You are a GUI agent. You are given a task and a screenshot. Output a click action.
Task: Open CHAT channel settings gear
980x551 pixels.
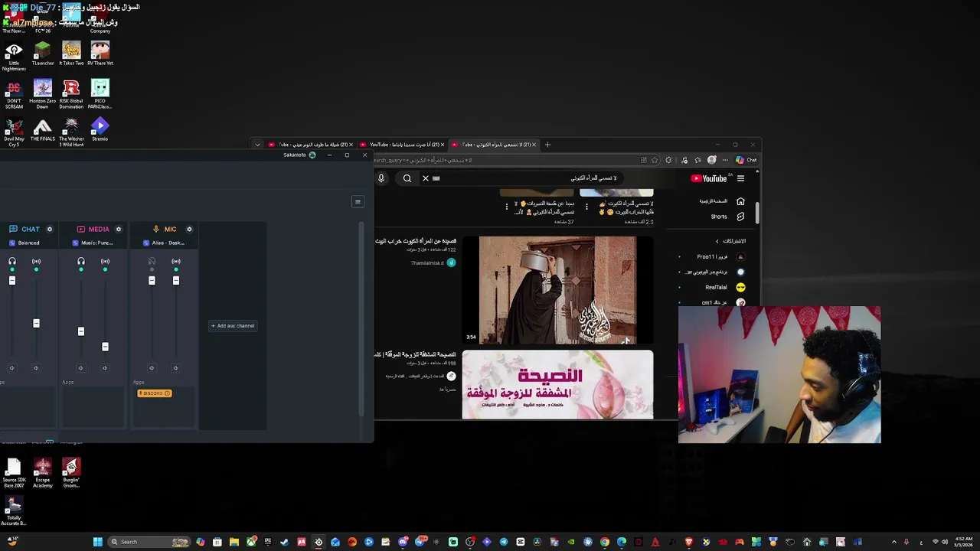[50, 229]
